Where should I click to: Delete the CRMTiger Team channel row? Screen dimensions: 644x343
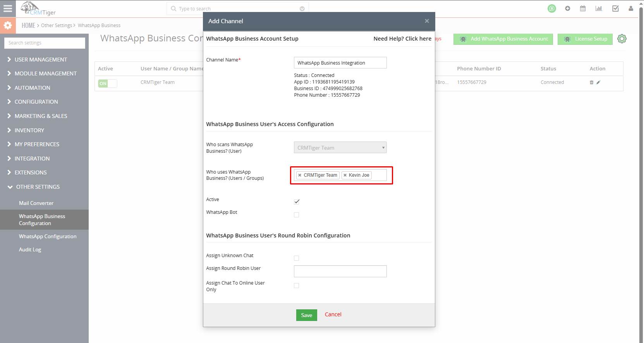591,82
